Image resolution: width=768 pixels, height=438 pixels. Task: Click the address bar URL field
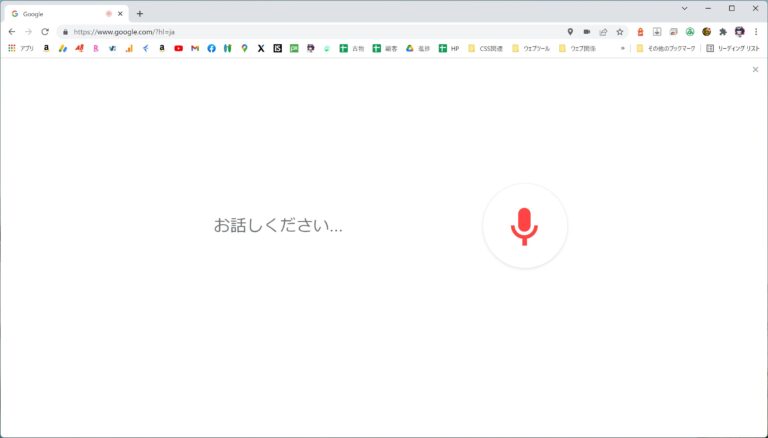[300, 31]
